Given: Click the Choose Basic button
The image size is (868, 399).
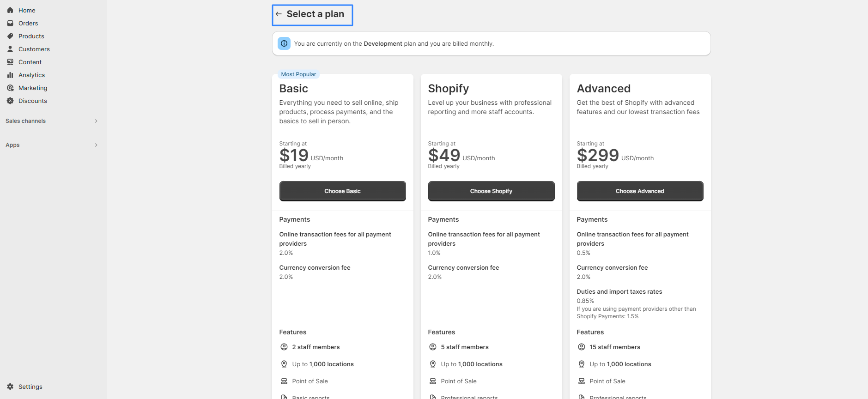Looking at the screenshot, I should pyautogui.click(x=342, y=191).
